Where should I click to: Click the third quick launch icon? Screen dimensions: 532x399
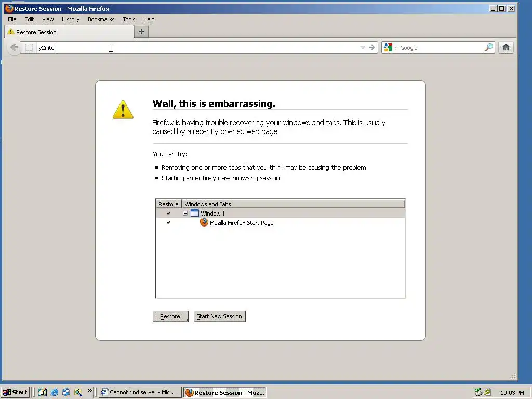click(x=66, y=392)
